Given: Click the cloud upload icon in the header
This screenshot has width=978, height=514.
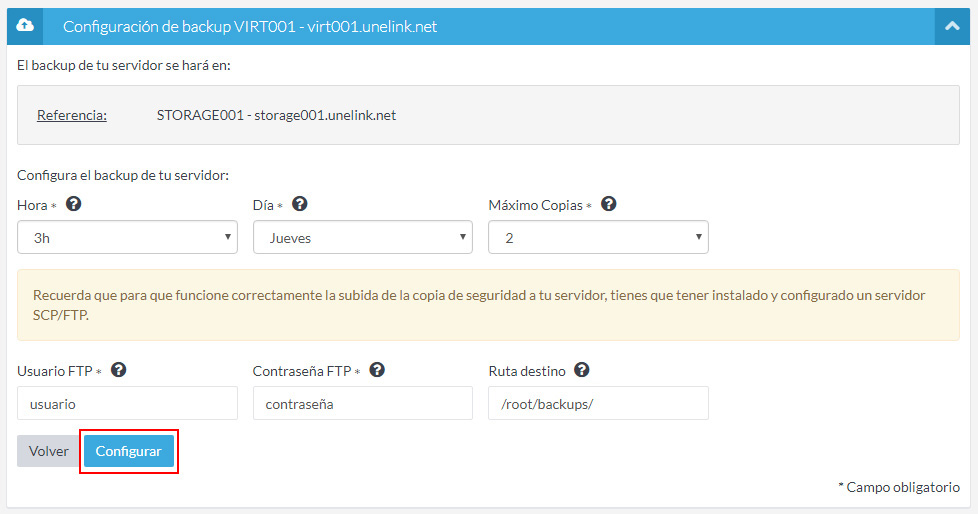Looking at the screenshot, I should point(27,26).
